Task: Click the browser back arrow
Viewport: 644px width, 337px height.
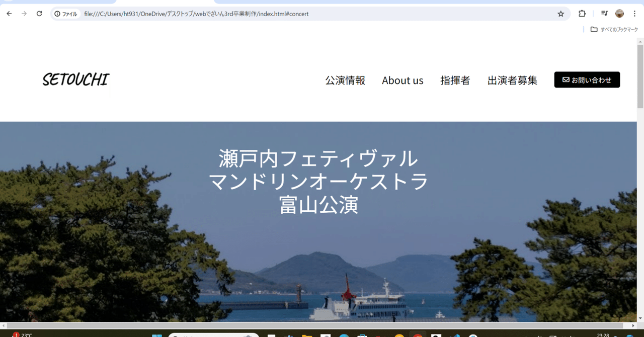Action: tap(9, 14)
